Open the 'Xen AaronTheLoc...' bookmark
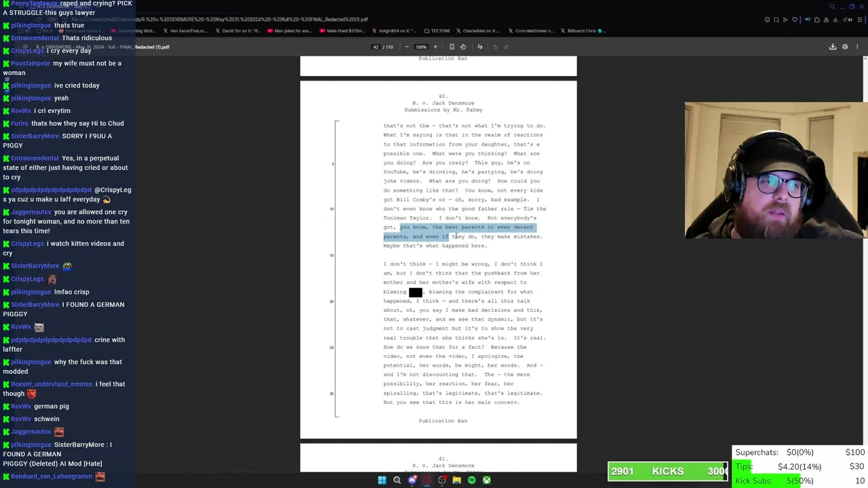 click(185, 30)
